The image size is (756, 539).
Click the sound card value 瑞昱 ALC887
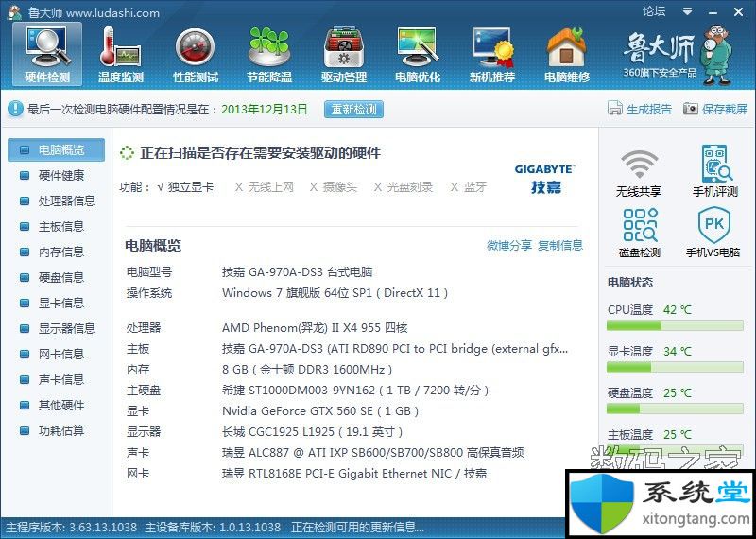372,453
